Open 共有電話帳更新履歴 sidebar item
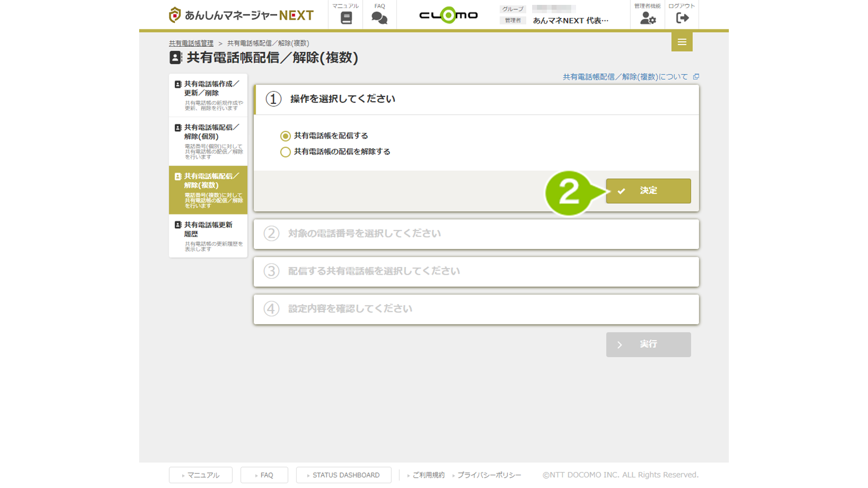 208,236
